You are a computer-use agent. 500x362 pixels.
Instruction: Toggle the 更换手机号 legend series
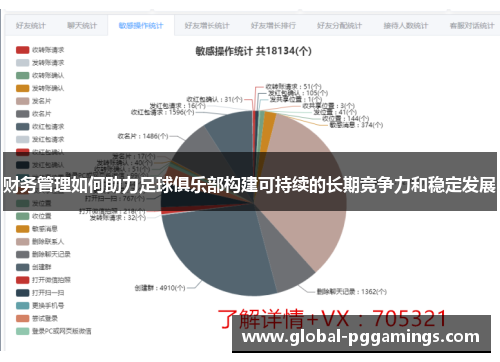point(40,305)
